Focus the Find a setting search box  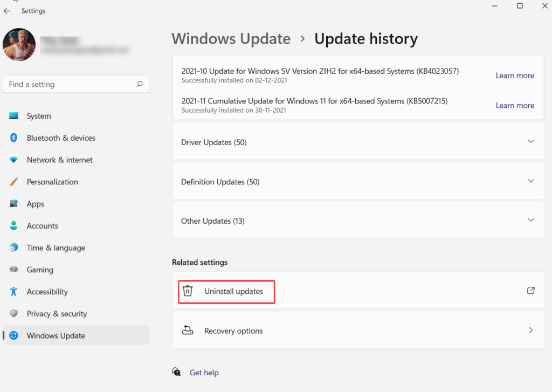76,84
